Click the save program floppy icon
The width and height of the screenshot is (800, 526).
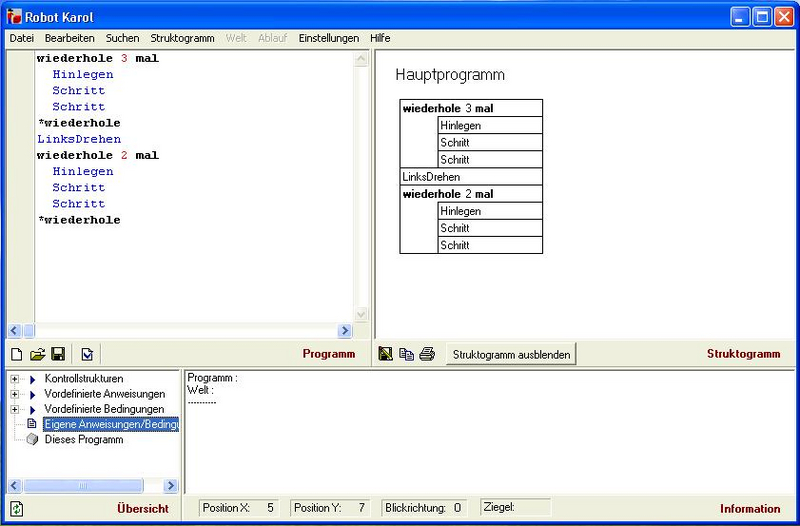pyautogui.click(x=58, y=354)
